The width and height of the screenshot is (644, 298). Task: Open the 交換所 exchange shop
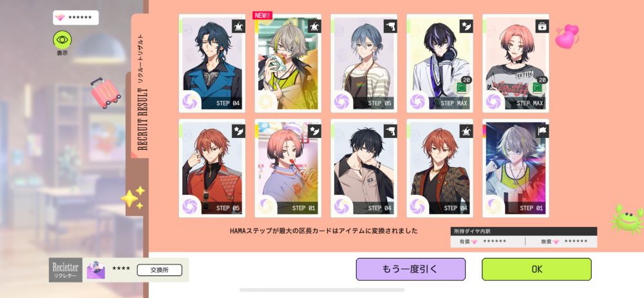coord(159,270)
